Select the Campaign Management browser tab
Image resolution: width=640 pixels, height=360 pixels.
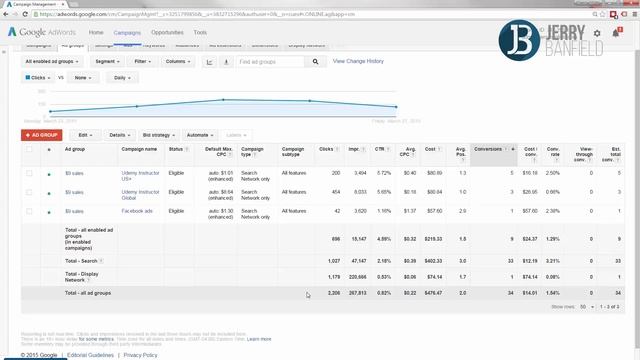(34, 4)
